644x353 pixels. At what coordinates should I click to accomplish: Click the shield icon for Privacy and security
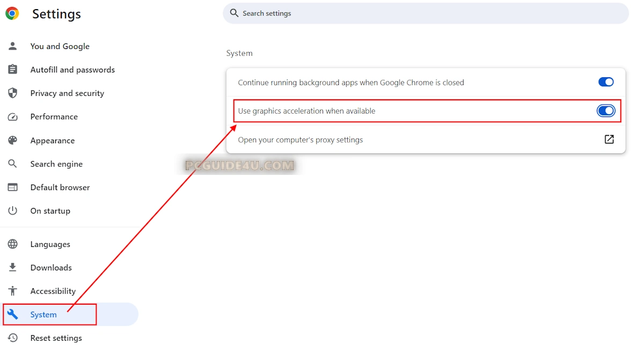(x=13, y=93)
